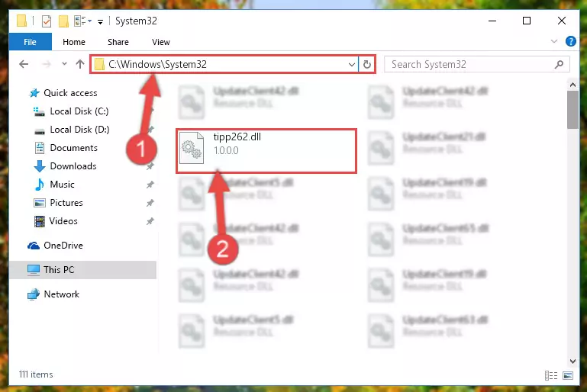Image resolution: width=587 pixels, height=392 pixels.
Task: Open Music from the sidebar
Action: pyautogui.click(x=62, y=185)
